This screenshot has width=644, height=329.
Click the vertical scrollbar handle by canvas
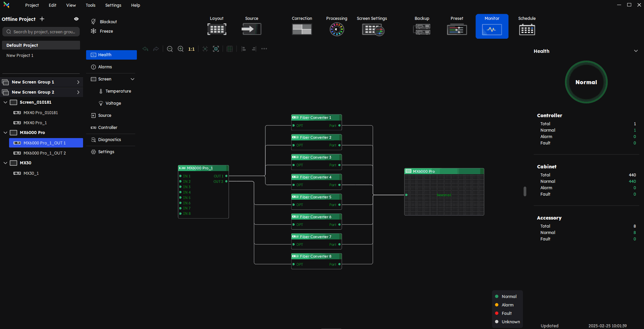coord(525,191)
